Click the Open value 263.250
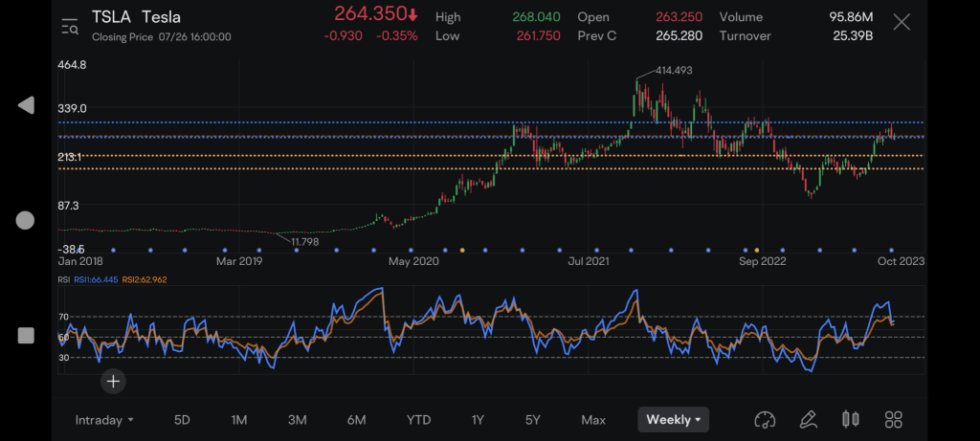The width and height of the screenshot is (980, 441). pos(679,17)
